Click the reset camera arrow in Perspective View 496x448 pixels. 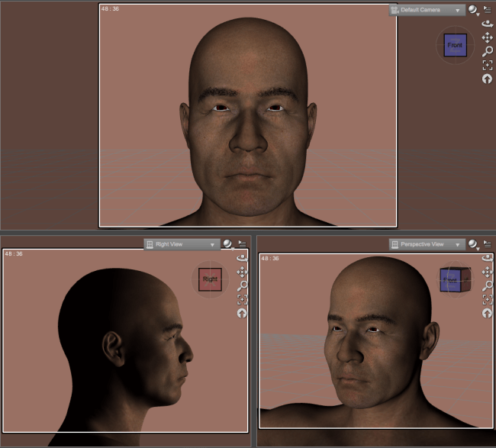tap(488, 313)
